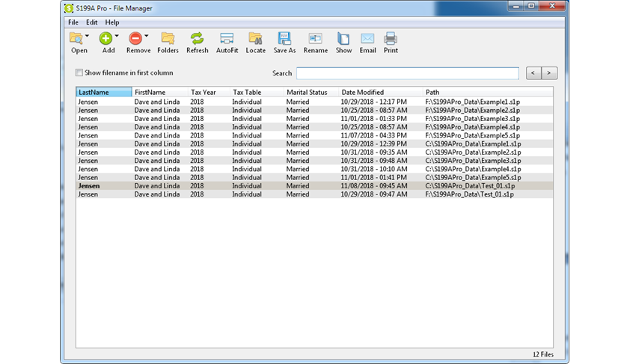Click the 12 Files status text
The width and height of the screenshot is (630, 364).
pyautogui.click(x=542, y=354)
